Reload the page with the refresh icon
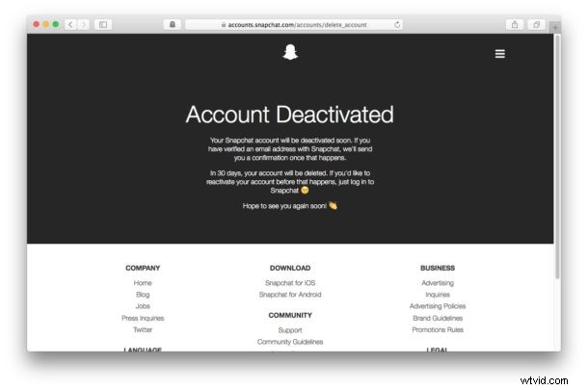This screenshot has width=588, height=390. [397, 25]
